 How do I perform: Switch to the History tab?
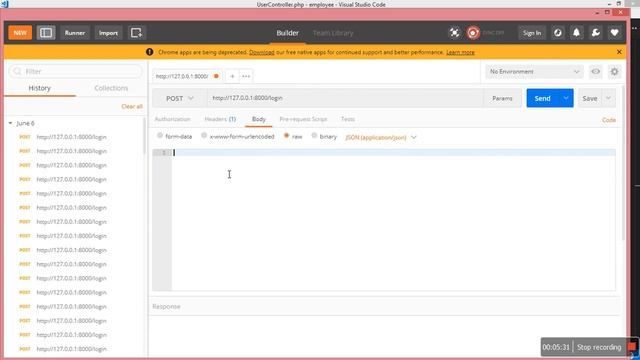pos(40,88)
